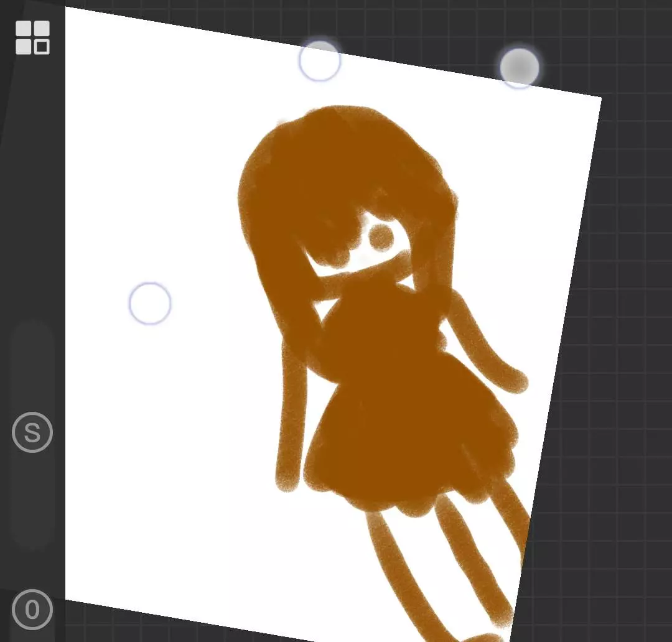Viewport: 672px width, 642px height.
Task: Tap the hollow circle handle left of the girl
Action: (x=149, y=303)
